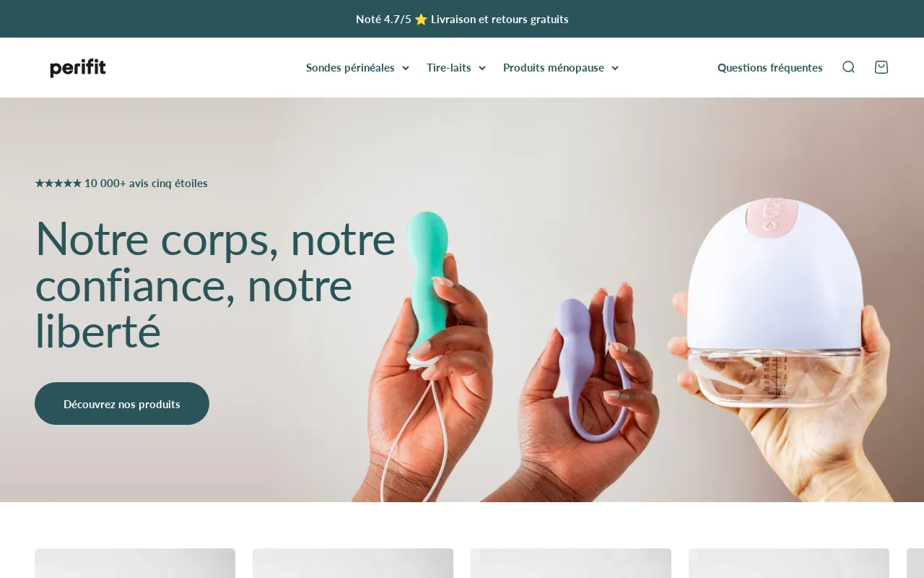
Task: Select the third product card thumbnail
Action: (x=571, y=563)
